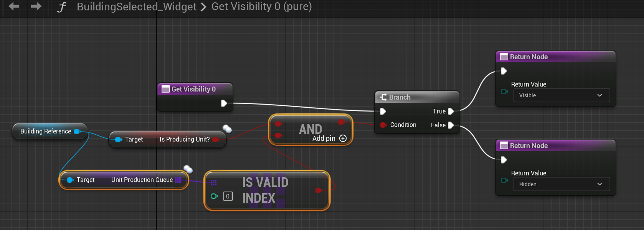Select the AND node
This screenshot has height=230, width=644.
coord(310,130)
